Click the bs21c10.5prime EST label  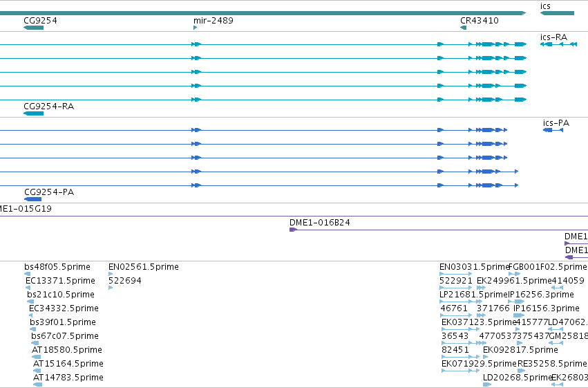click(61, 295)
